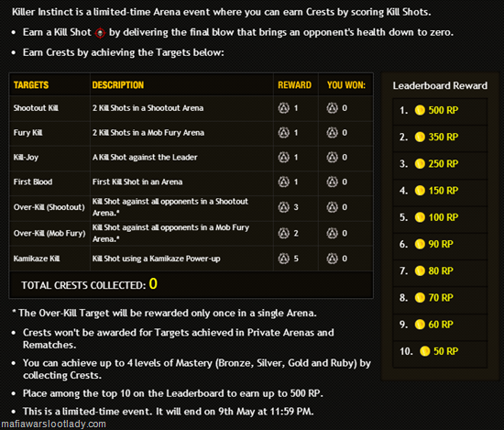Screen dimensions: 504x430
Task: Click the Total Crests Collected count
Action: [153, 284]
